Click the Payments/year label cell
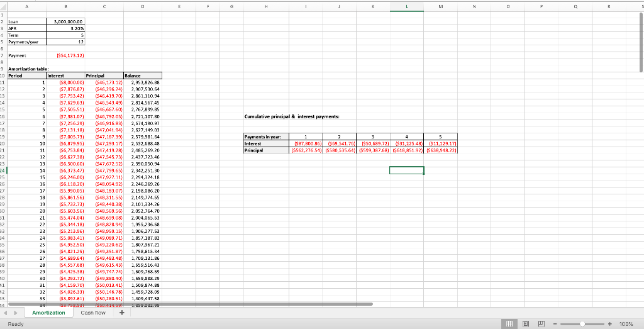 (x=27, y=42)
